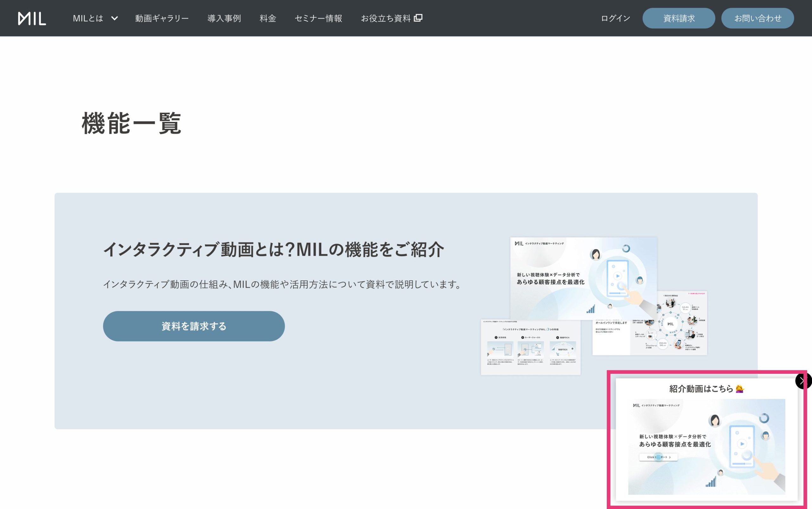This screenshot has width=812, height=509.
Task: Click the 紹介動画はこちら popup title
Action: 707,389
